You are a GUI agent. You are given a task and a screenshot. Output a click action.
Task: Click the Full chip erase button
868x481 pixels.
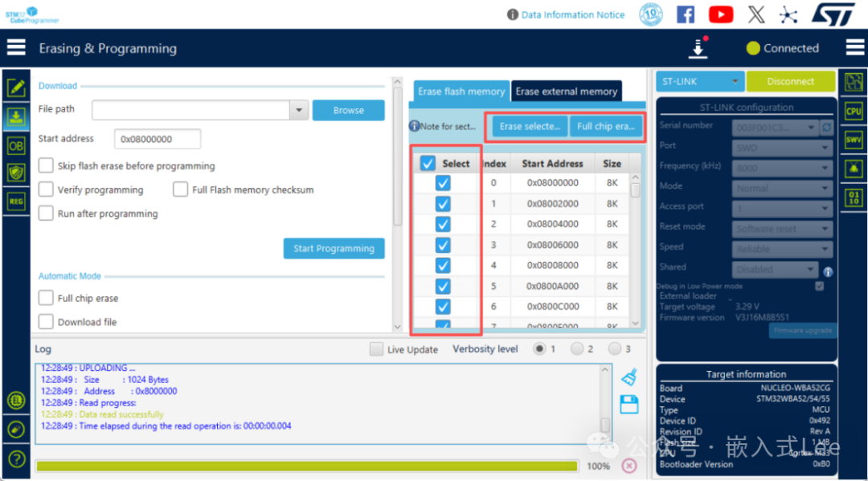606,126
